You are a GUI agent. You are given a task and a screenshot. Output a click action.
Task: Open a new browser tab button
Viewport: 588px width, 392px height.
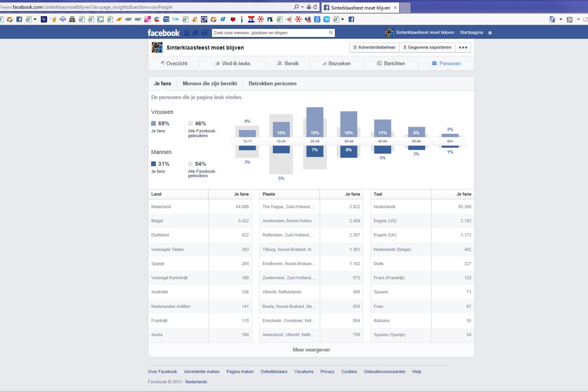point(405,8)
